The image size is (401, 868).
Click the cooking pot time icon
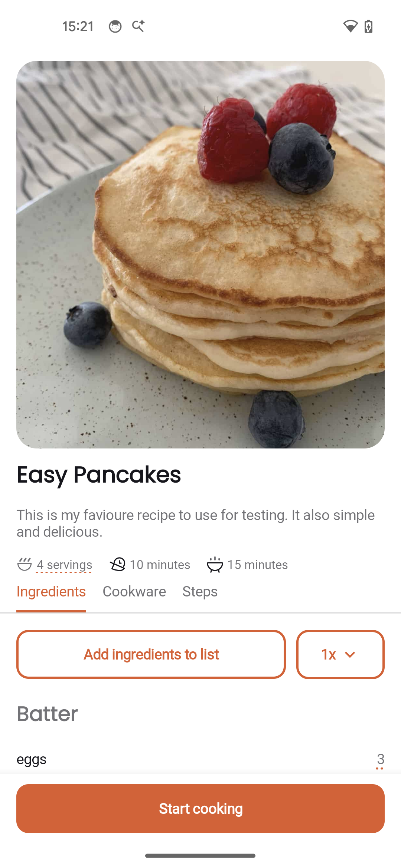(215, 564)
